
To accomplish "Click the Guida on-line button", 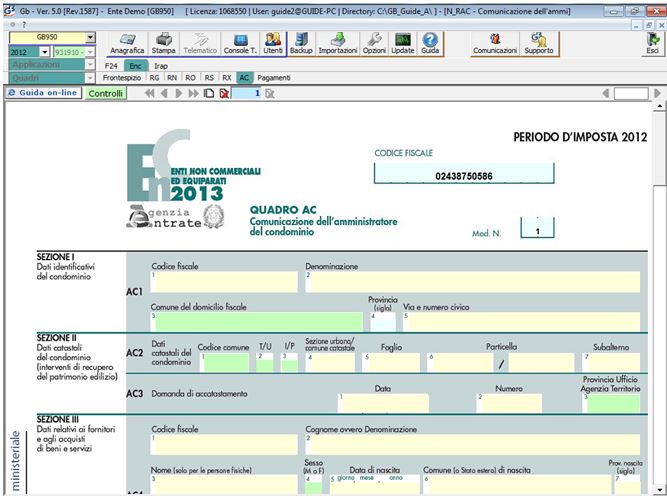I will [43, 93].
